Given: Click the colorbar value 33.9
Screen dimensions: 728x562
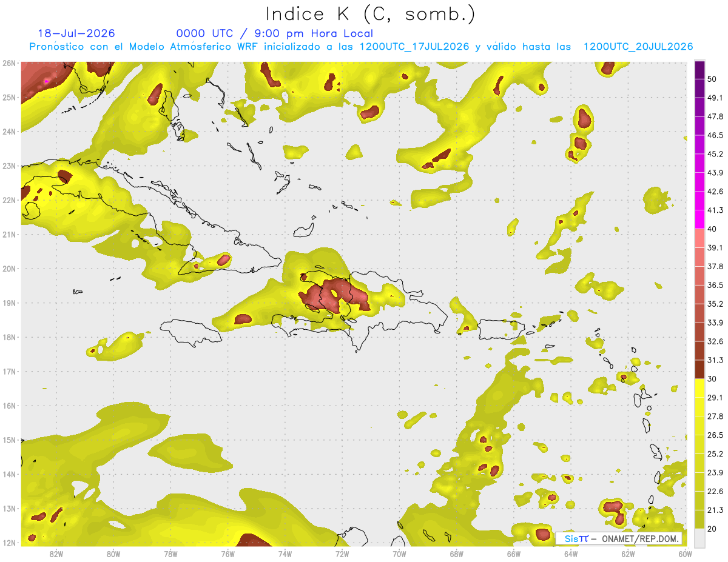Looking at the screenshot, I should 715,323.
